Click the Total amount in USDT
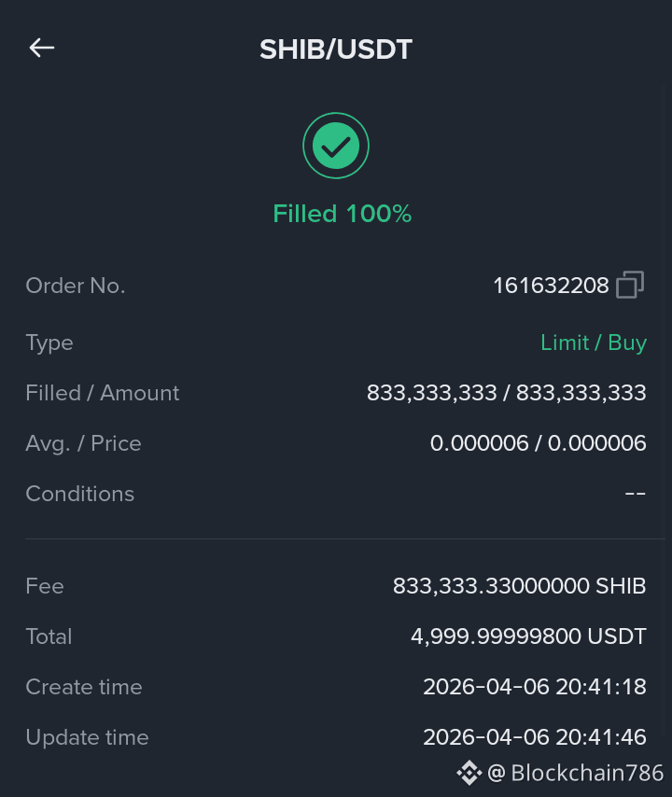 528,636
